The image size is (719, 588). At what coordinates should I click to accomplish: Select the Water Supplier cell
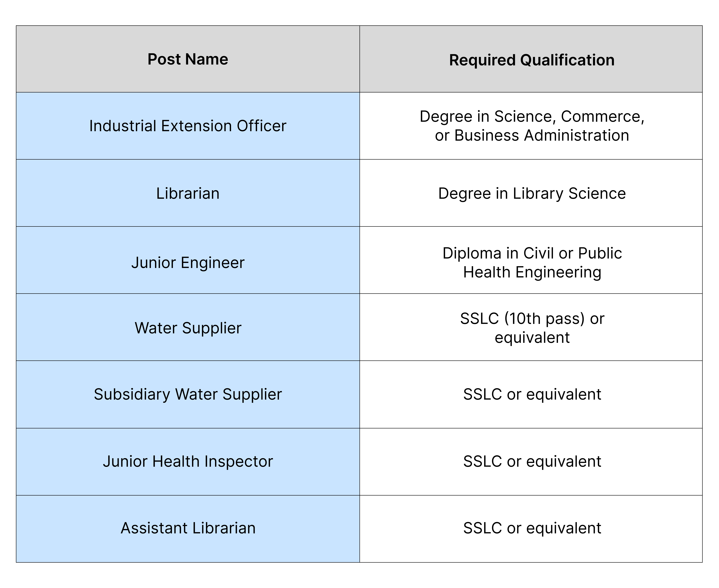[188, 327]
